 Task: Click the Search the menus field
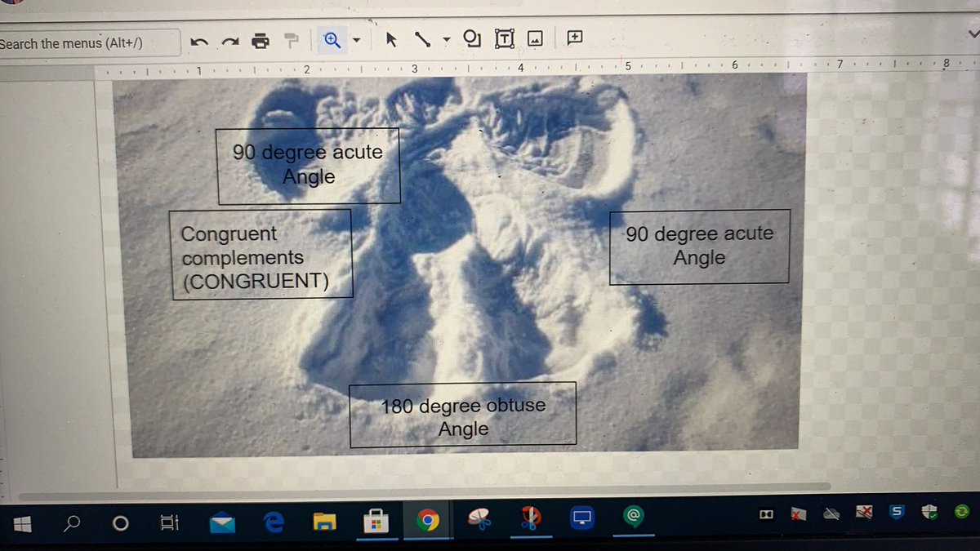(x=88, y=43)
